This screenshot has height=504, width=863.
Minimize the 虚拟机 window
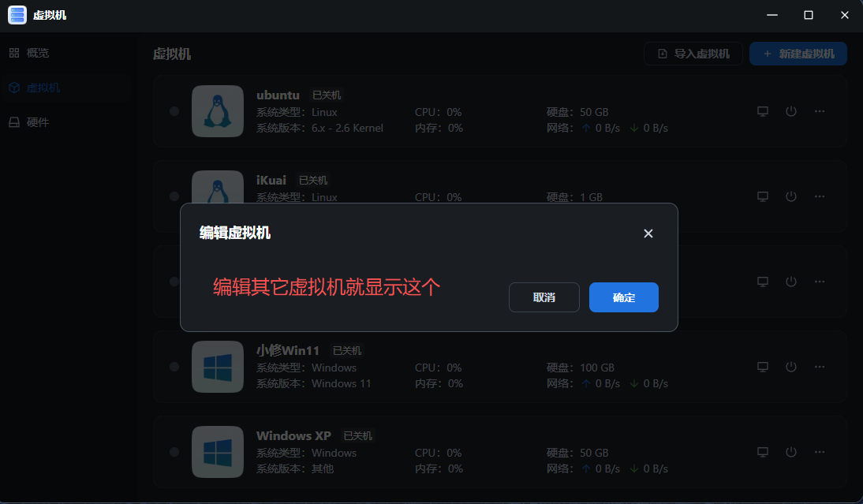[x=772, y=15]
